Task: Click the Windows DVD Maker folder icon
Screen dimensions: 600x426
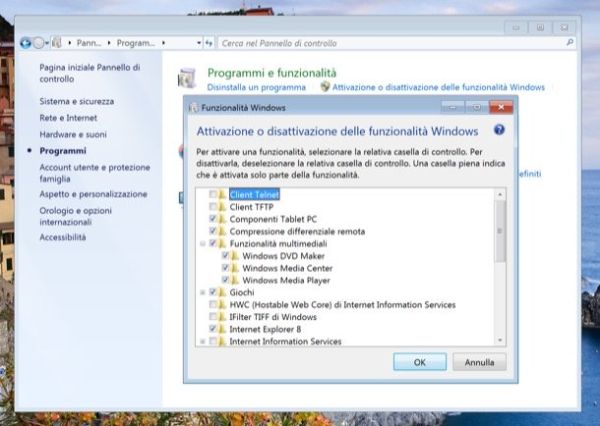Action: click(234, 255)
